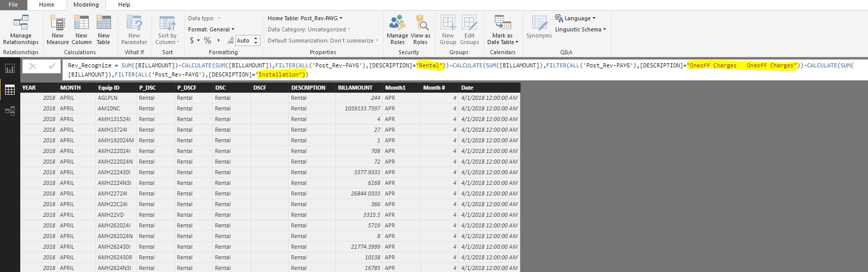This screenshot has width=868, height=272.
Task: Switch to Home tab
Action: point(47,5)
